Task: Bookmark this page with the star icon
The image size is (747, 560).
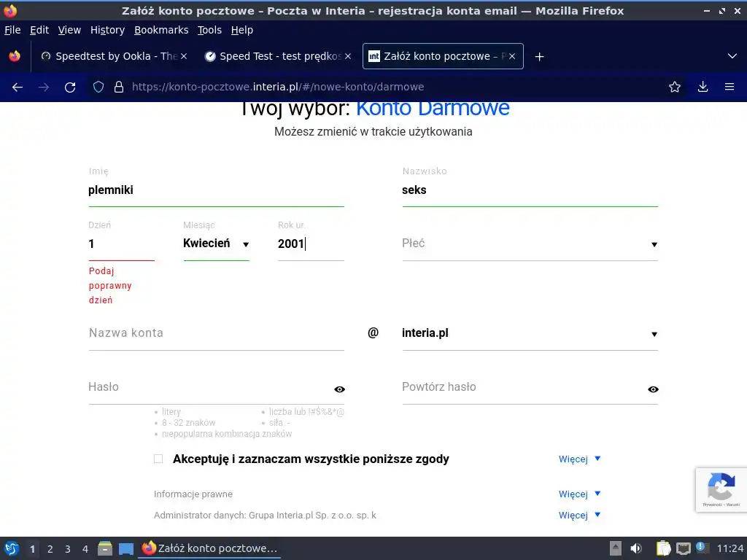Action: click(x=675, y=87)
